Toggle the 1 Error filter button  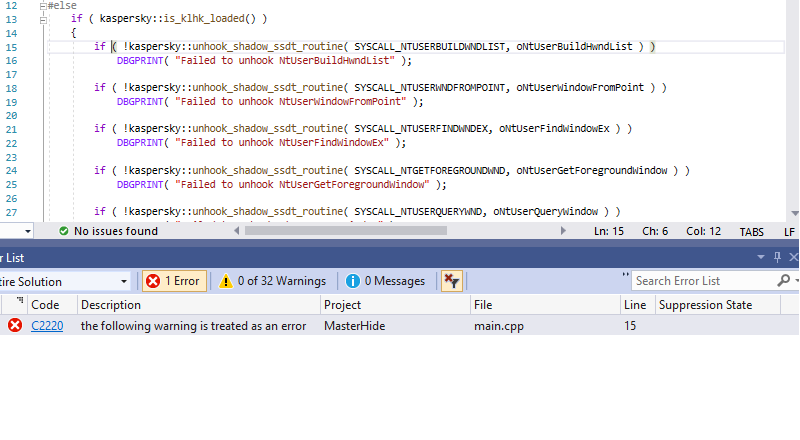[174, 281]
